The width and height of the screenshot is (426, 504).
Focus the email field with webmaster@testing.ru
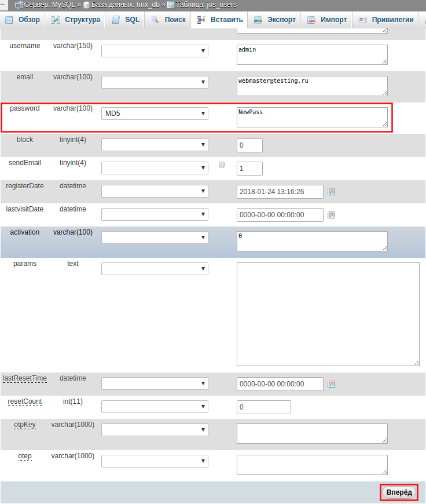pyautogui.click(x=312, y=86)
